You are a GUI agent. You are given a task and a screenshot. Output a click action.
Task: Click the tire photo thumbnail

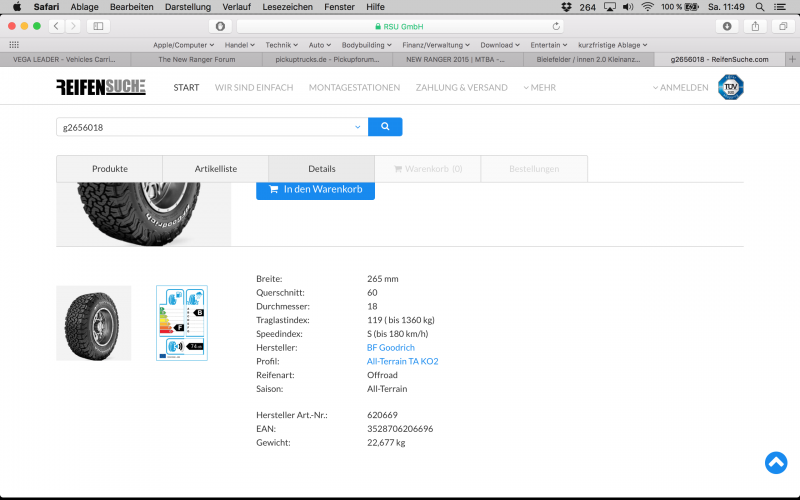pos(93,323)
